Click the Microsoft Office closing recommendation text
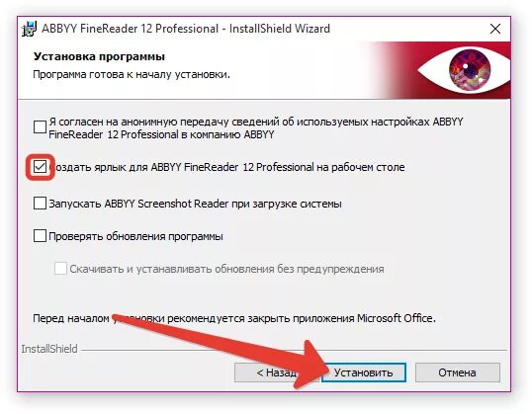The width and height of the screenshot is (532, 414). point(234,319)
